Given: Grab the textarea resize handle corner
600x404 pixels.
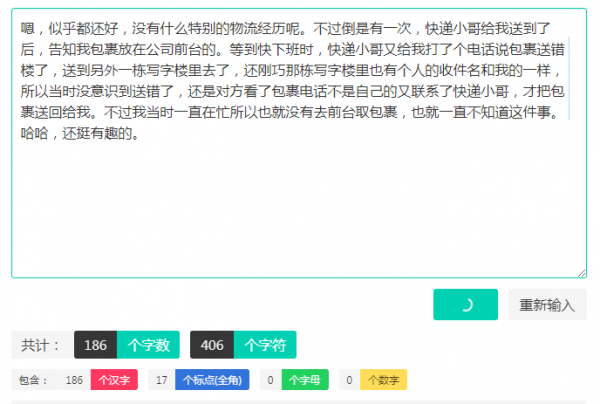Looking at the screenshot, I should [582, 273].
